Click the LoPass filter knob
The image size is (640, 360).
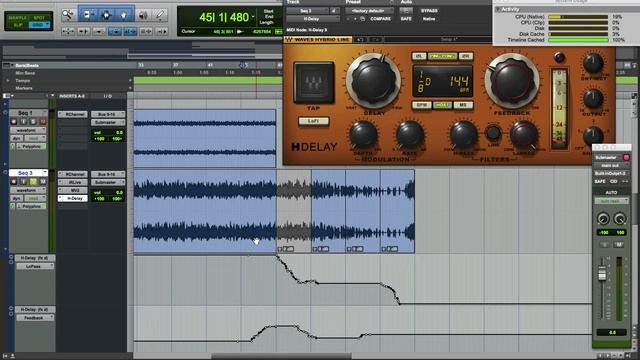point(524,135)
